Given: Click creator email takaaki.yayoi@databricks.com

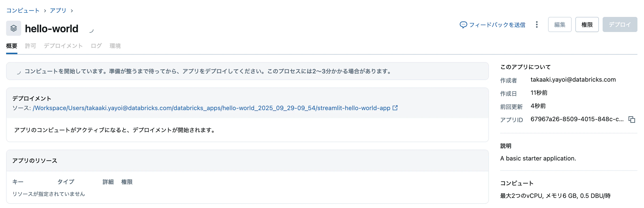Looking at the screenshot, I should click(x=573, y=80).
